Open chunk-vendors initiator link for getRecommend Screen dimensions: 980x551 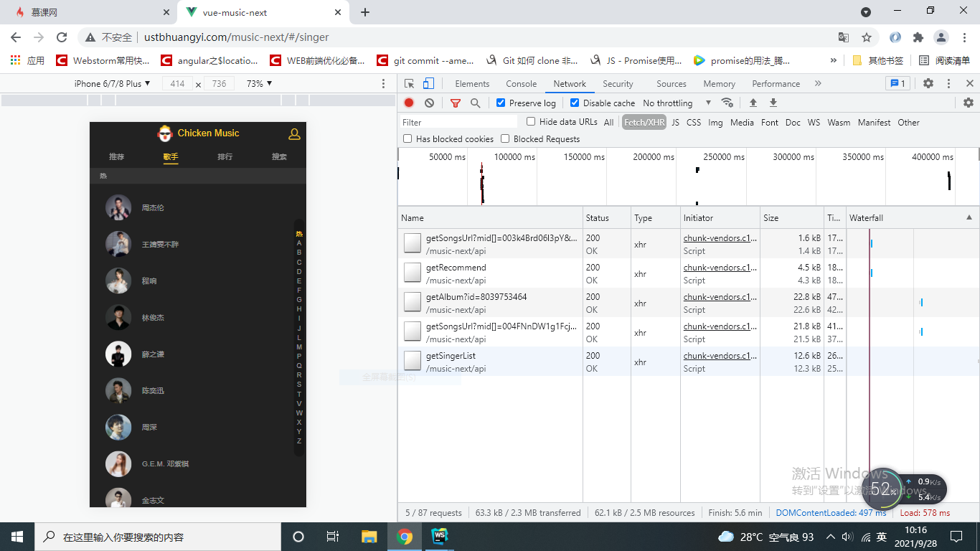pyautogui.click(x=720, y=268)
